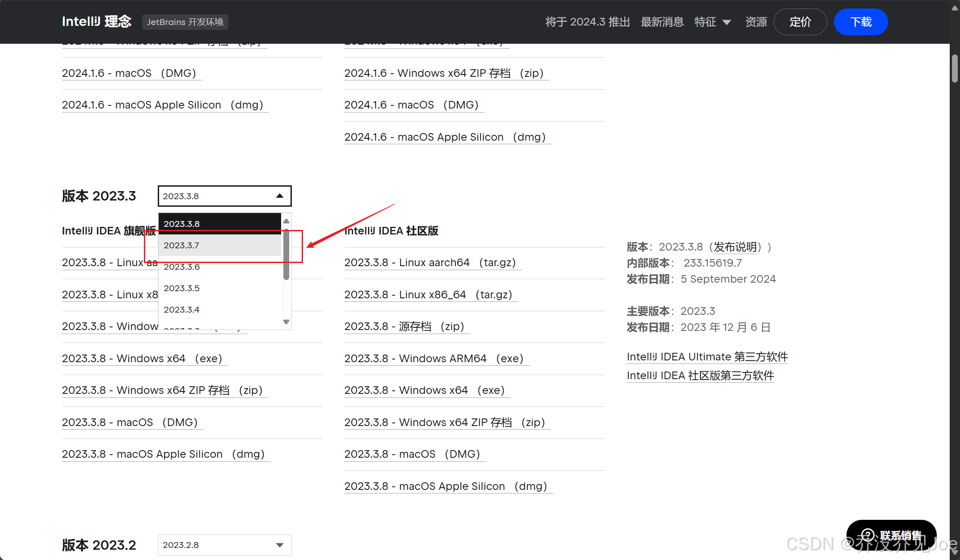Open the 2023.2.8 version dropdown
960x560 pixels.
[x=224, y=545]
